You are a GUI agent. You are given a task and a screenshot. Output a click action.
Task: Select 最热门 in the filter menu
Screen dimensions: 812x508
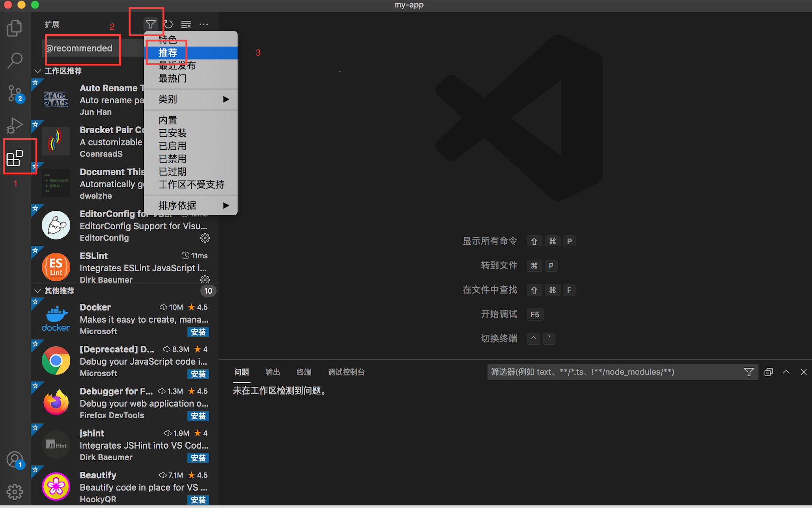(191, 78)
